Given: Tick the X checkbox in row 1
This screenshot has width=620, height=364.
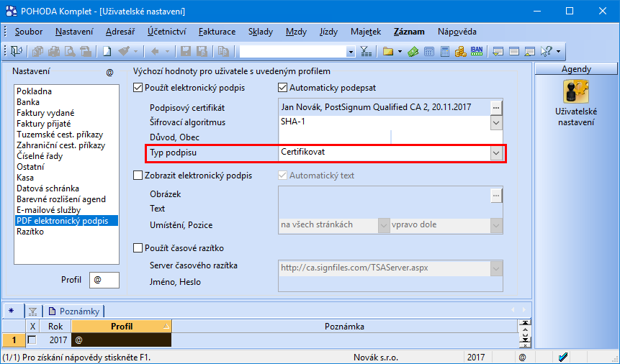Looking at the screenshot, I should 32,340.
